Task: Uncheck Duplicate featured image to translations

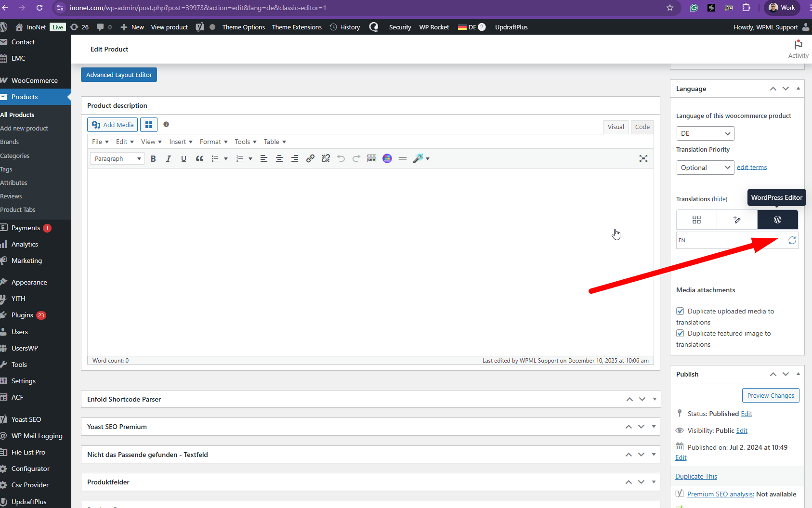Action: click(x=680, y=333)
